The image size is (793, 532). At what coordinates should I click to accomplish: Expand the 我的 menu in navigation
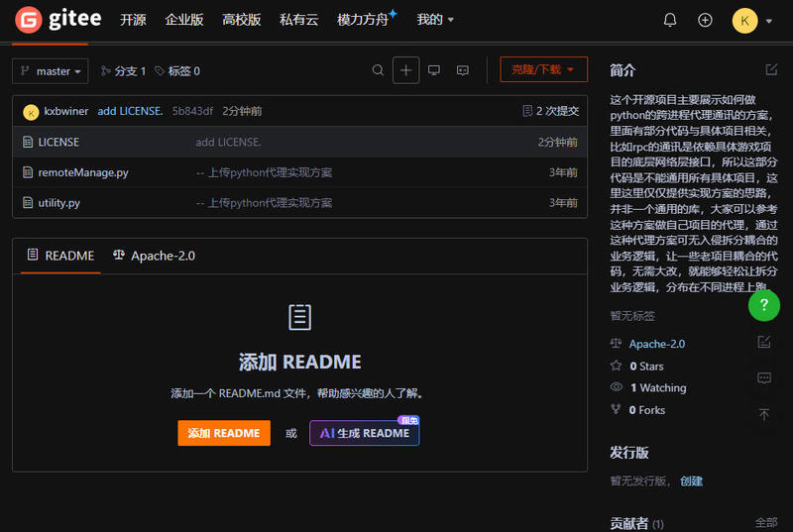click(x=435, y=20)
